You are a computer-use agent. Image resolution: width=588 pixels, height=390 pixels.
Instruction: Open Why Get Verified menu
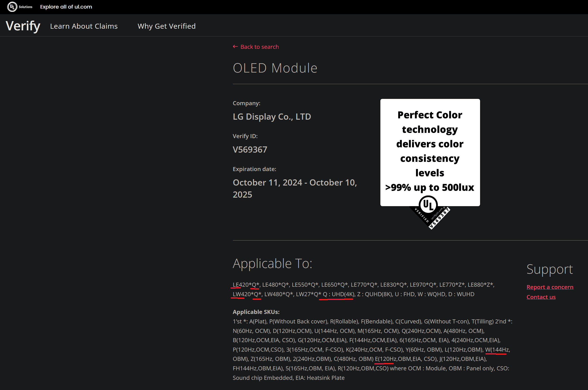[167, 26]
